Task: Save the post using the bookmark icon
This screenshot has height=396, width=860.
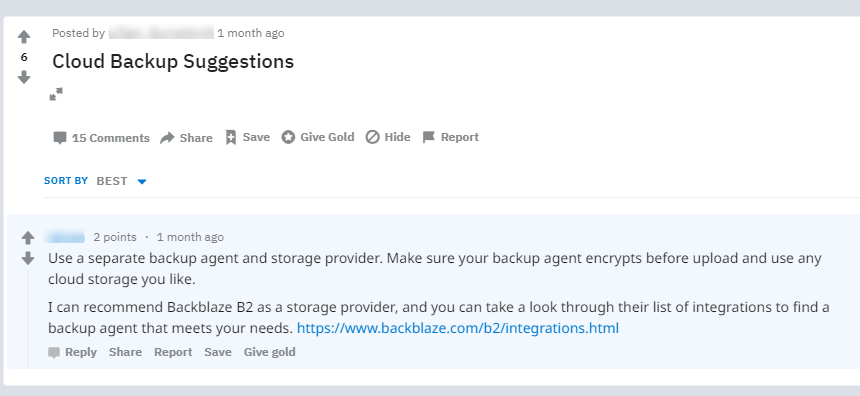Action: [x=231, y=137]
